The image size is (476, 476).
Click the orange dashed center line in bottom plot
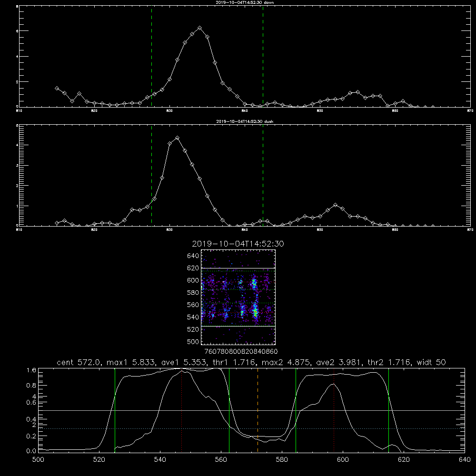[x=258, y=410]
